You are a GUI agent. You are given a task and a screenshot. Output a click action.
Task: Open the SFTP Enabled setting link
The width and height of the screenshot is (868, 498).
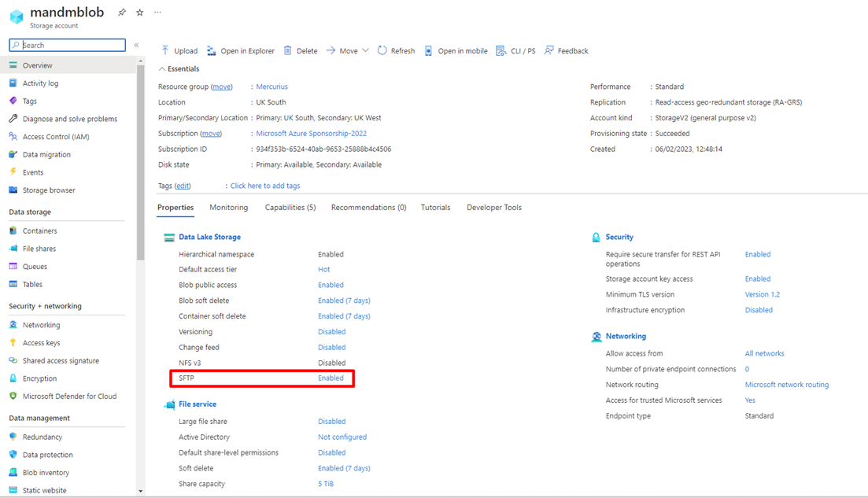(x=331, y=378)
